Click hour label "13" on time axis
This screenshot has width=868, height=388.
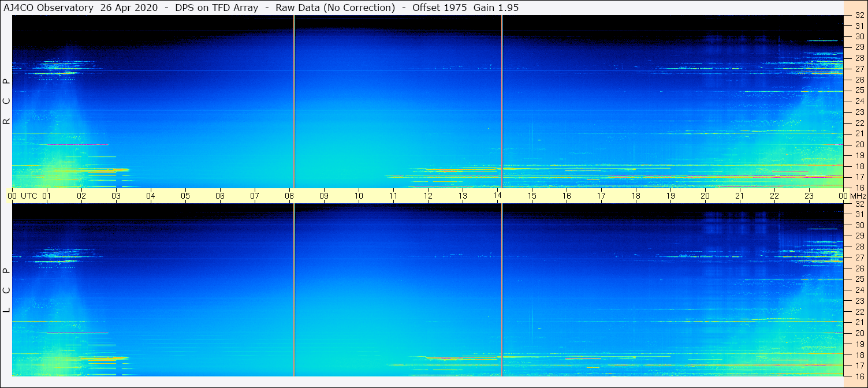click(x=463, y=196)
